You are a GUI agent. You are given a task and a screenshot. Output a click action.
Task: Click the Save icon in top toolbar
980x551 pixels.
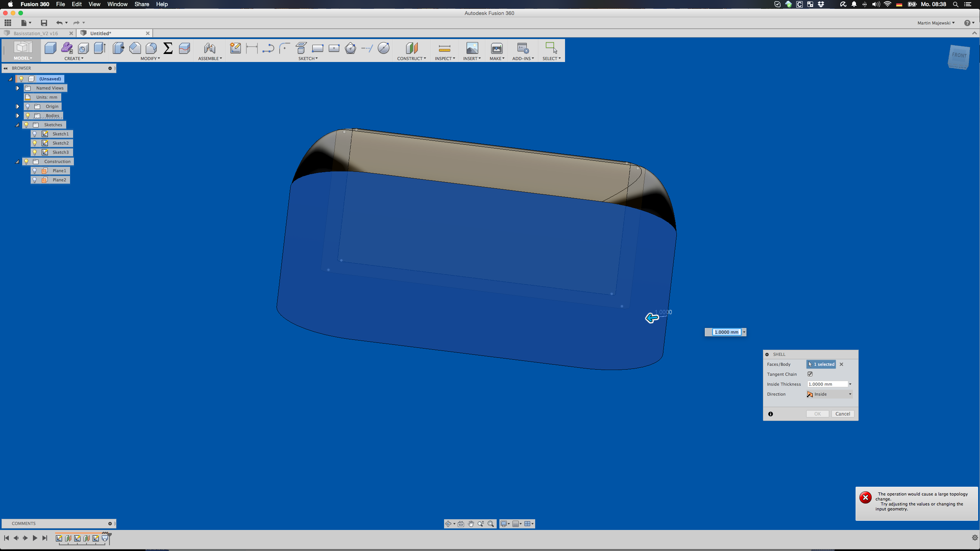[x=44, y=23]
